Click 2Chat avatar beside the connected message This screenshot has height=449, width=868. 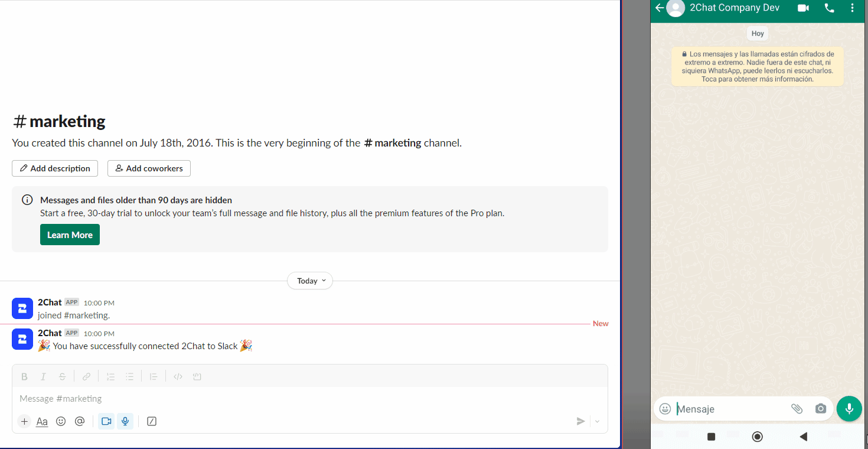22,339
